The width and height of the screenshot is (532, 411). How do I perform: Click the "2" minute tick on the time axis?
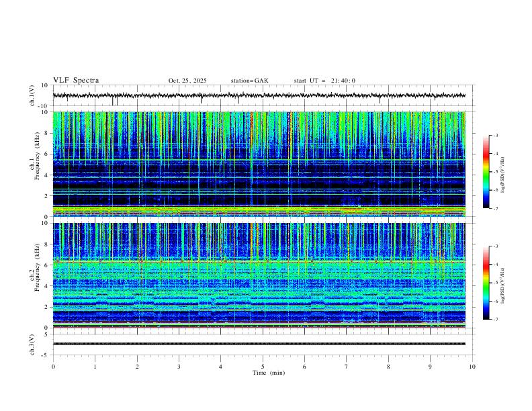(x=137, y=367)
